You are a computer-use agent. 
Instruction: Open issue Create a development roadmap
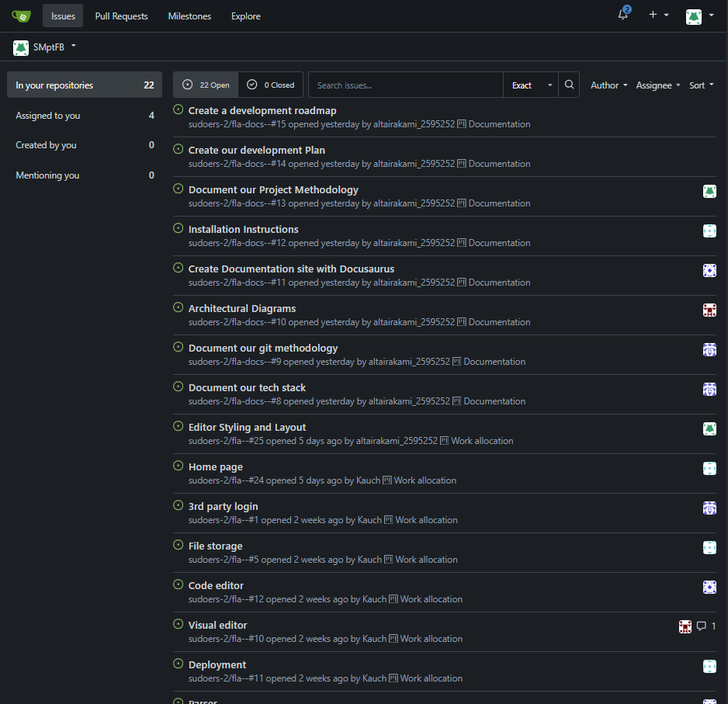(262, 110)
